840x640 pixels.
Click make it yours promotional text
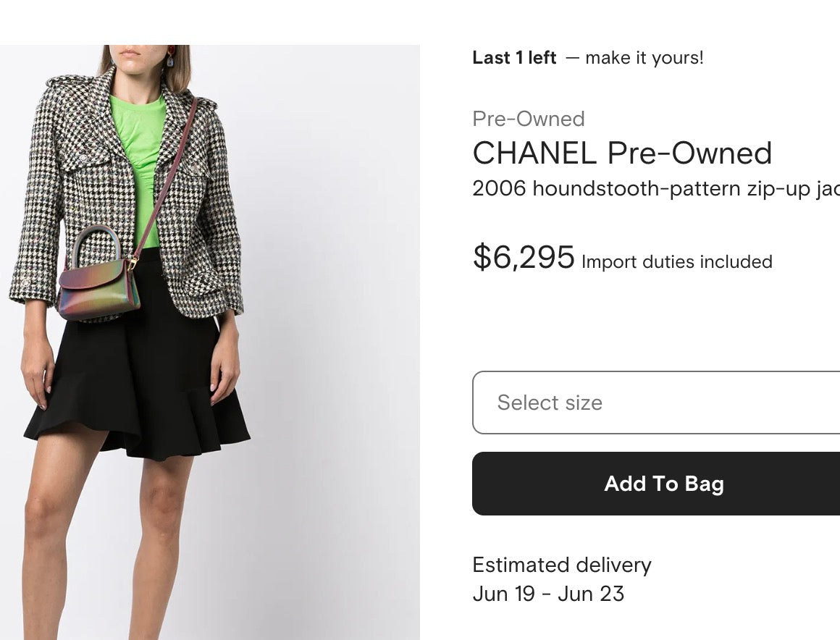tap(643, 57)
